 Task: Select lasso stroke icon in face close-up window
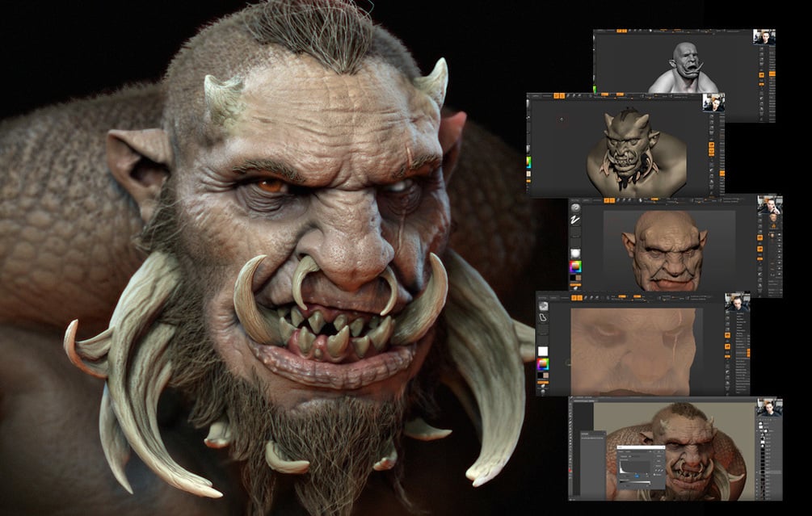tap(543, 318)
